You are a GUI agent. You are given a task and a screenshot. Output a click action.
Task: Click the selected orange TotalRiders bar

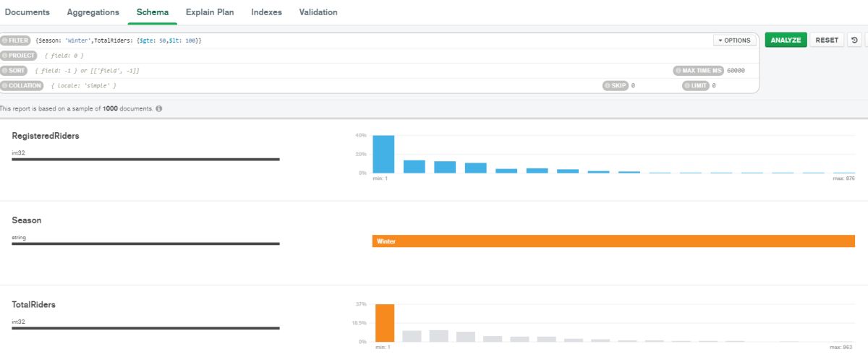pyautogui.click(x=385, y=322)
